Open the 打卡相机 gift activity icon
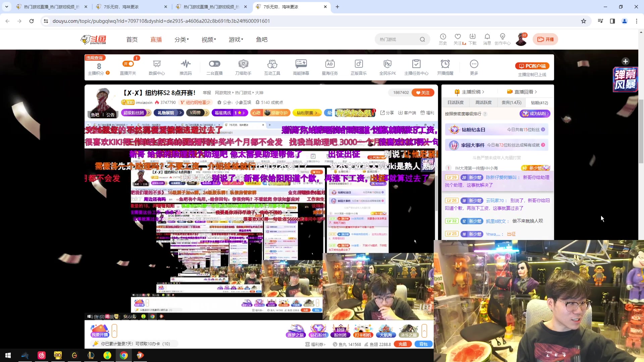Viewport: 644px width, 362px height. coord(363,331)
